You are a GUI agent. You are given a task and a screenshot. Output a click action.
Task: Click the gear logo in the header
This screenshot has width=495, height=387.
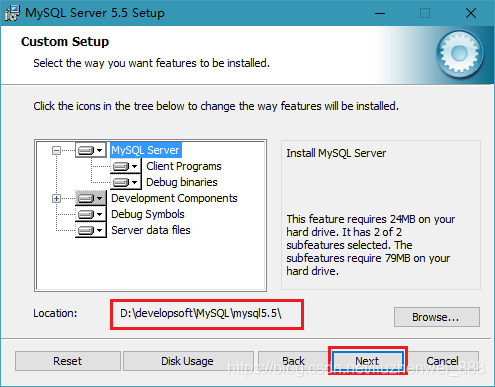coord(459,53)
